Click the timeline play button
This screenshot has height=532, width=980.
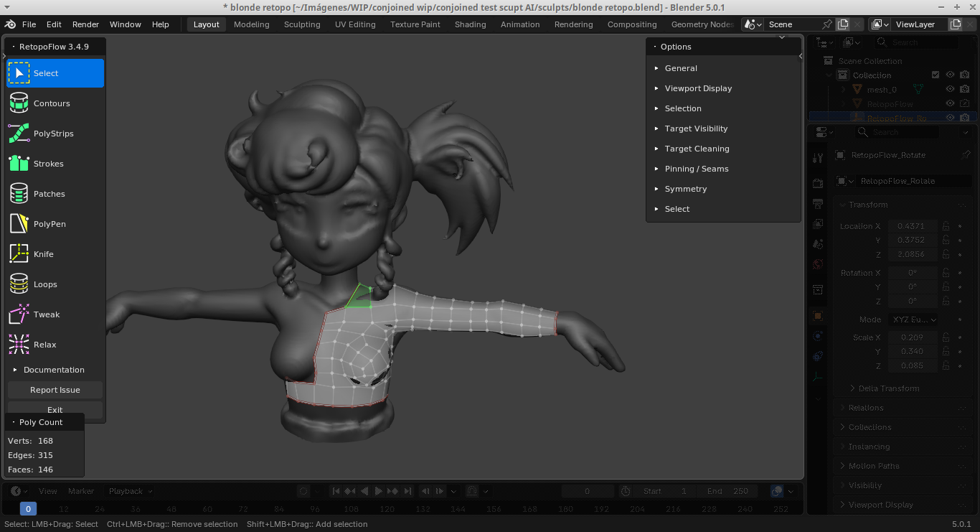(379, 491)
